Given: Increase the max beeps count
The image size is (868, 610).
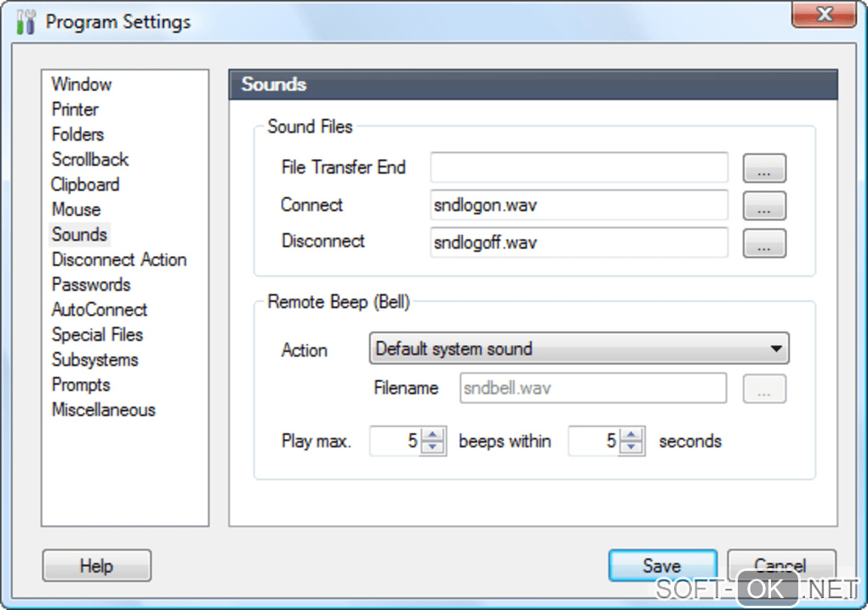Looking at the screenshot, I should 434,435.
